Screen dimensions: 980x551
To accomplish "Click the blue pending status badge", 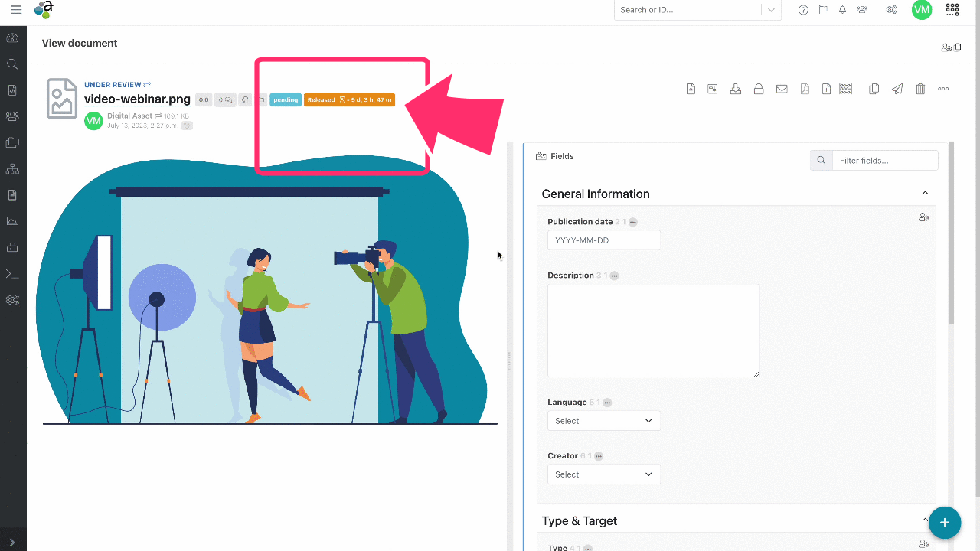I will pyautogui.click(x=286, y=99).
